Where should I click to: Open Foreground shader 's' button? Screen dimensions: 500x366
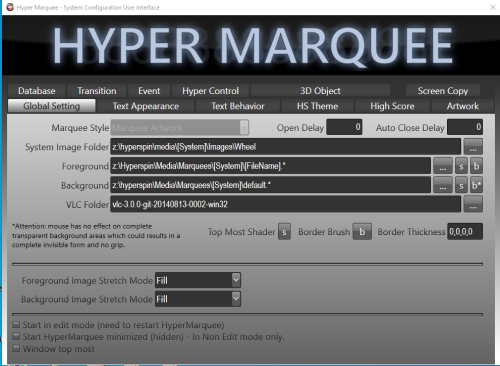point(461,166)
